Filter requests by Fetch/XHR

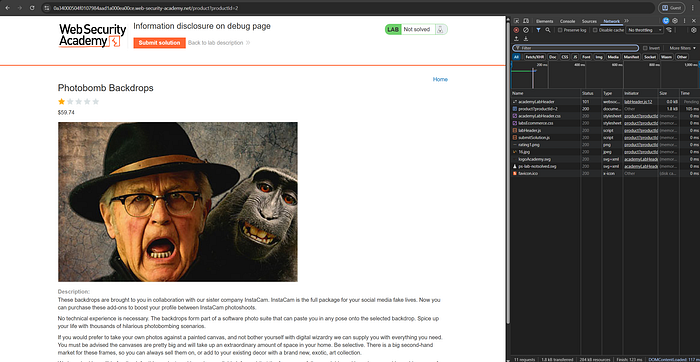point(534,57)
